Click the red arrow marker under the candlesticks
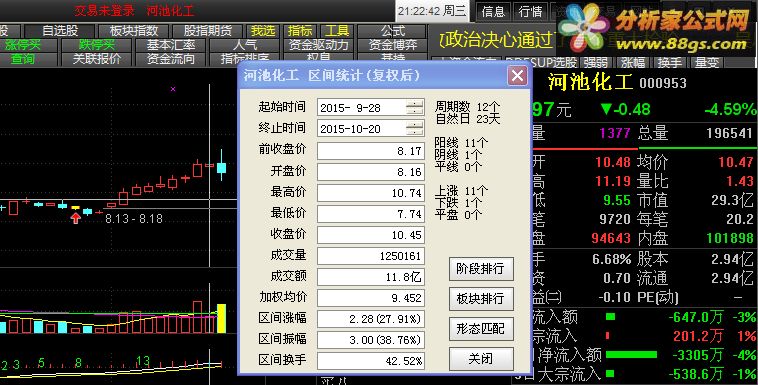This screenshot has height=385, width=758. 75,218
